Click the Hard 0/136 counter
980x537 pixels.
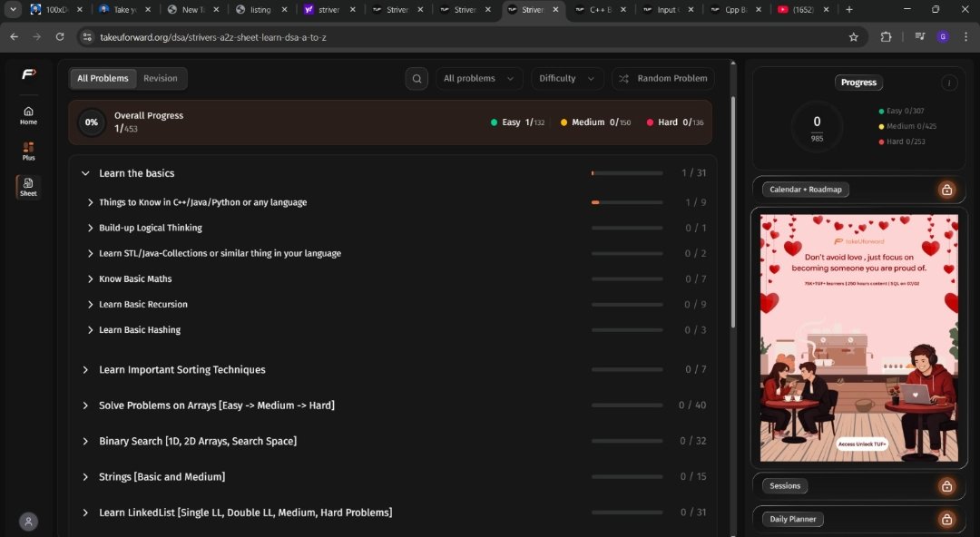(x=675, y=122)
